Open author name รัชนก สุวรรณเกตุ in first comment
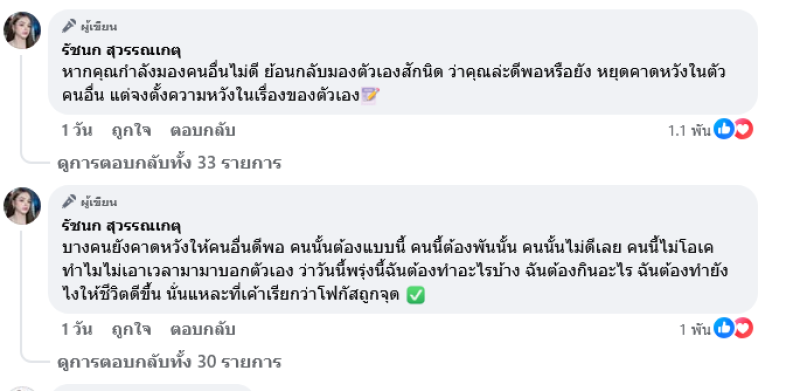Image resolution: width=800 pixels, height=391 pixels. pos(121,51)
